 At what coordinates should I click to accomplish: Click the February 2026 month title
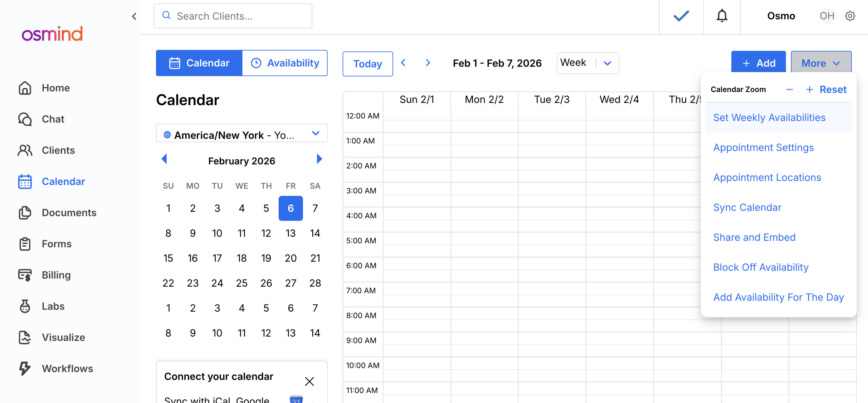[x=241, y=161]
